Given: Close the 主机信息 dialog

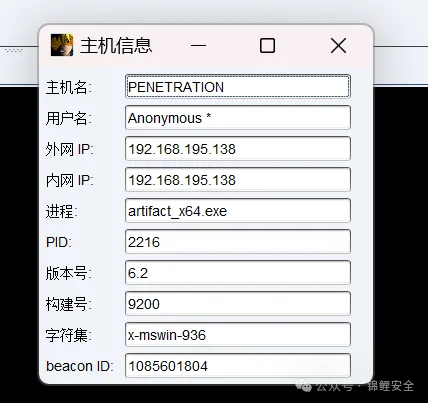Looking at the screenshot, I should (x=338, y=45).
